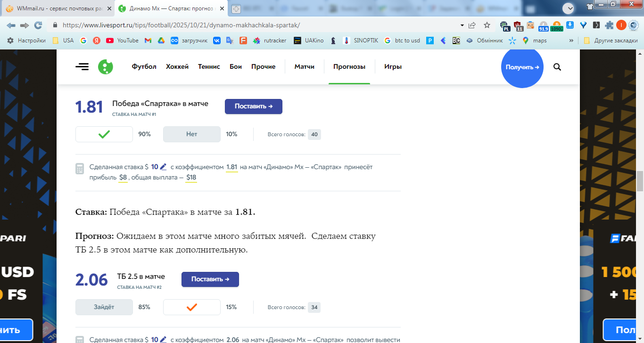Screen dimensions: 644x343
Task: Open the 'Другие закладки' bookmarks folder
Action: pyautogui.click(x=611, y=41)
